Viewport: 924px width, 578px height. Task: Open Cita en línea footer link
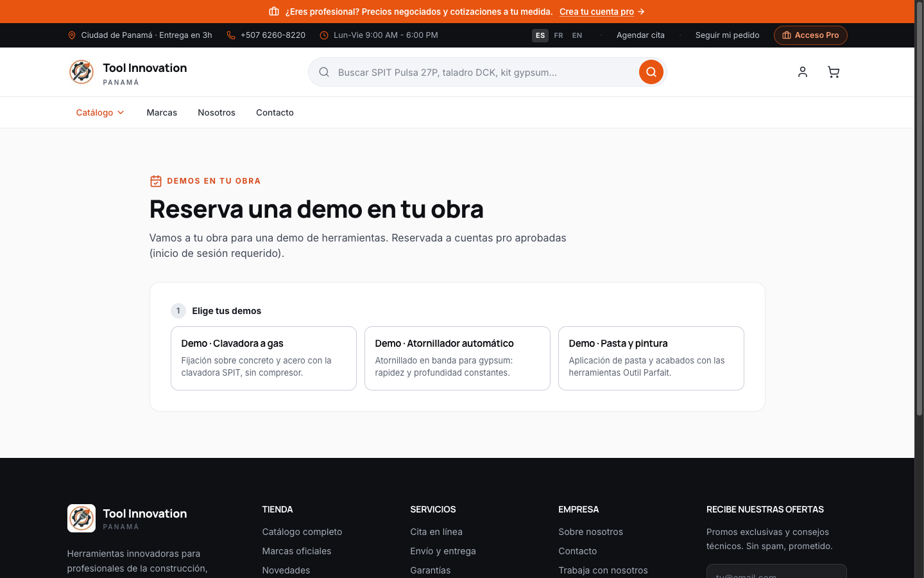pyautogui.click(x=436, y=532)
